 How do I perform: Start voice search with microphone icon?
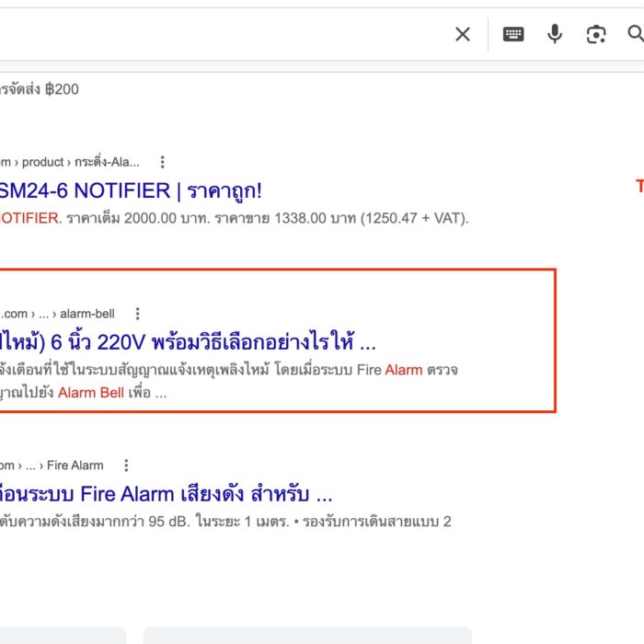click(555, 34)
